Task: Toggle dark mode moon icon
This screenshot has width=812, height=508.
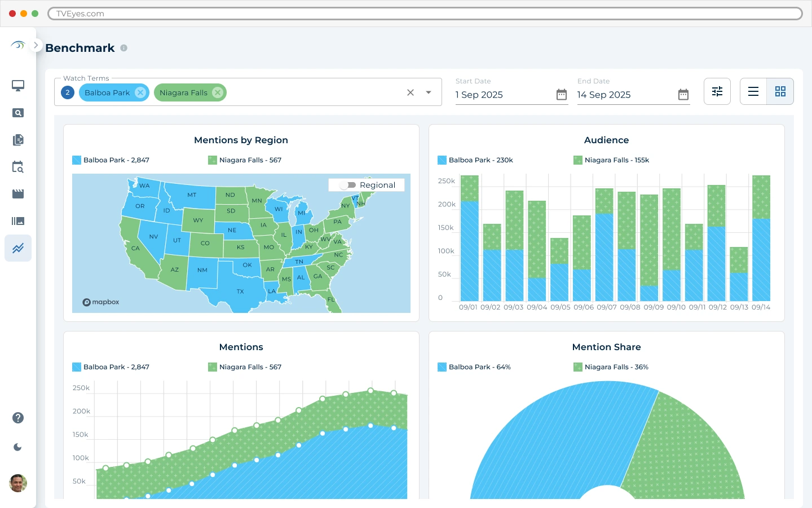Action: click(x=18, y=447)
